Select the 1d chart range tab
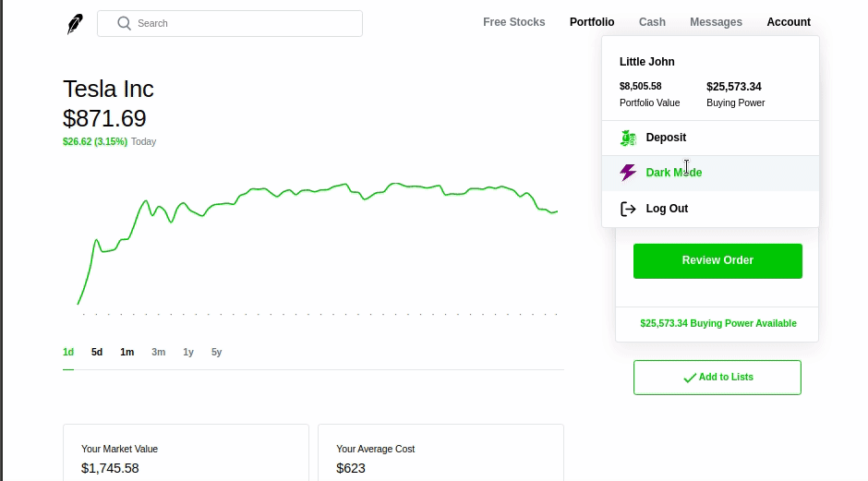This screenshot has width=868, height=481. [68, 352]
